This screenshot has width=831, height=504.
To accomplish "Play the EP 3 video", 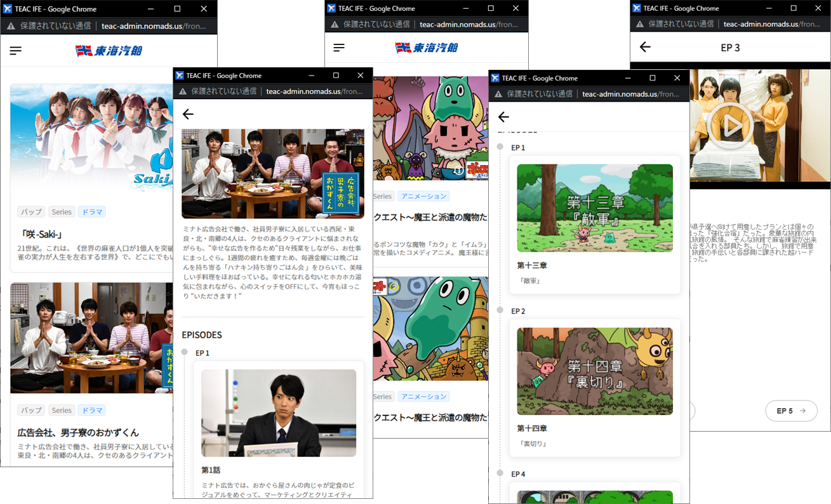I will (x=731, y=125).
